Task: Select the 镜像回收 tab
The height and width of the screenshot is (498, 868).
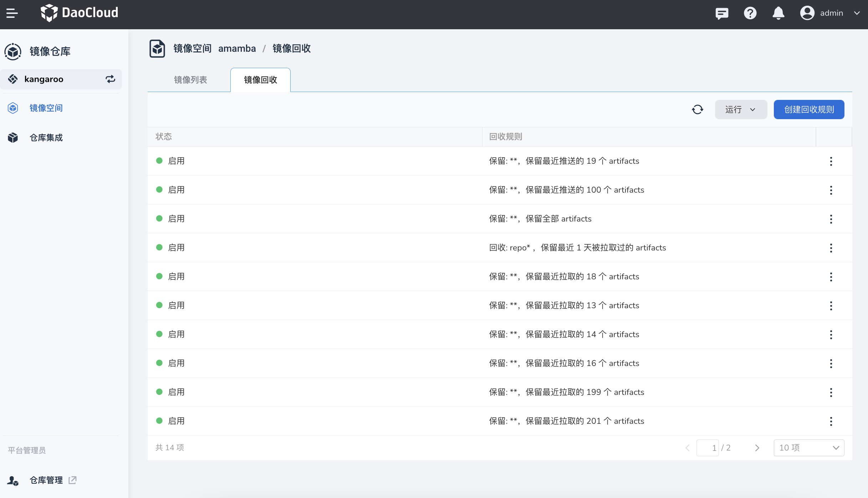Action: tap(260, 80)
